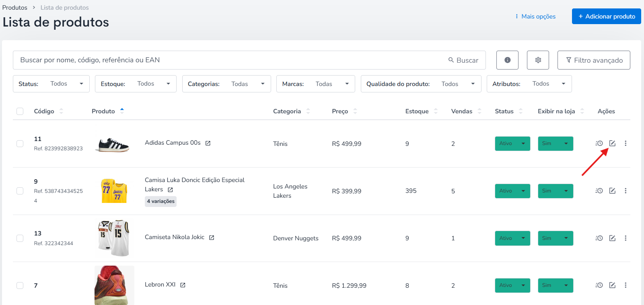This screenshot has width=644, height=305.
Task: Open Camisa Luka Doncic external link icon
Action: tap(170, 190)
